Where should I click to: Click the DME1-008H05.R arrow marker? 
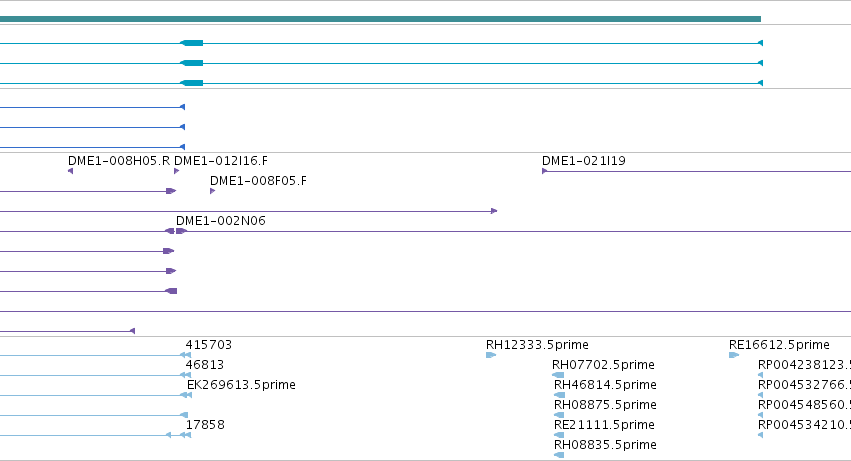(71, 171)
